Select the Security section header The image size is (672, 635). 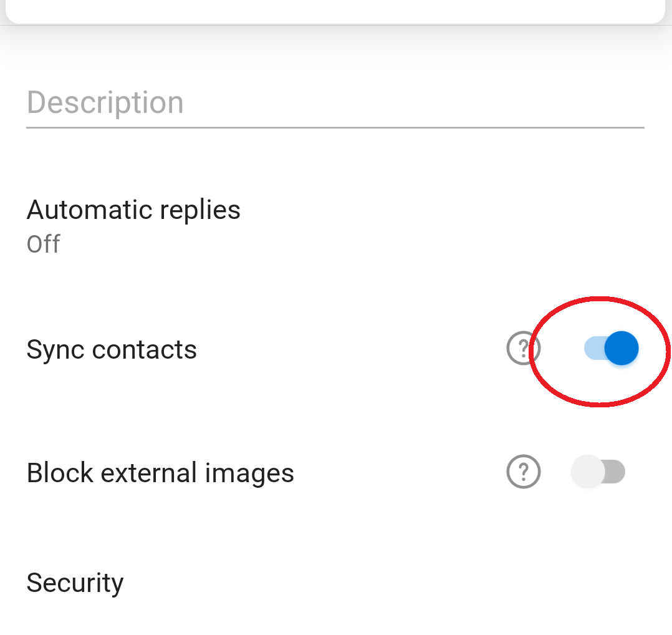[75, 582]
